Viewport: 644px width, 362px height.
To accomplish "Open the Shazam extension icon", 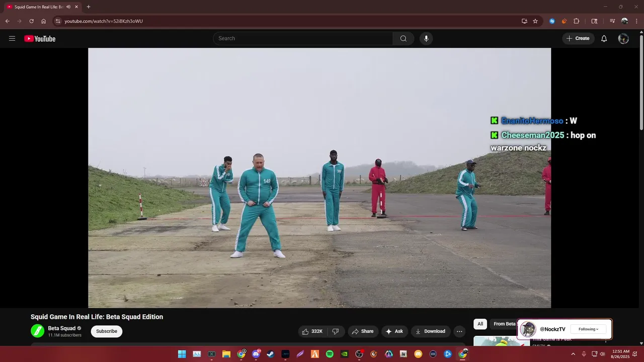I will point(552,21).
